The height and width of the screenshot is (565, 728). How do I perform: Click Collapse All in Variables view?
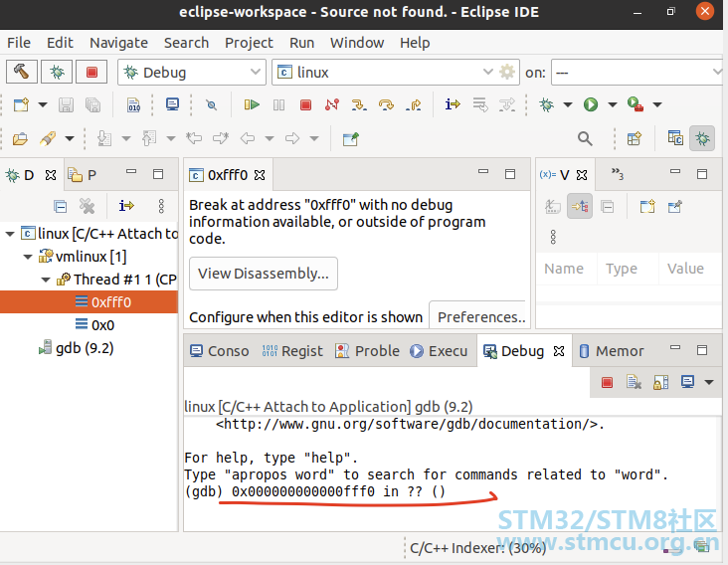click(608, 206)
